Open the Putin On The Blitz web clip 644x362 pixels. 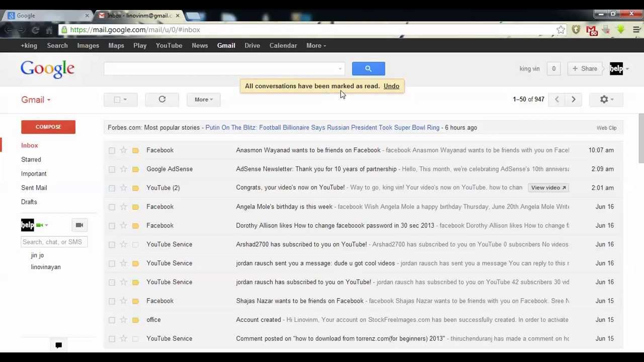[x=322, y=128]
